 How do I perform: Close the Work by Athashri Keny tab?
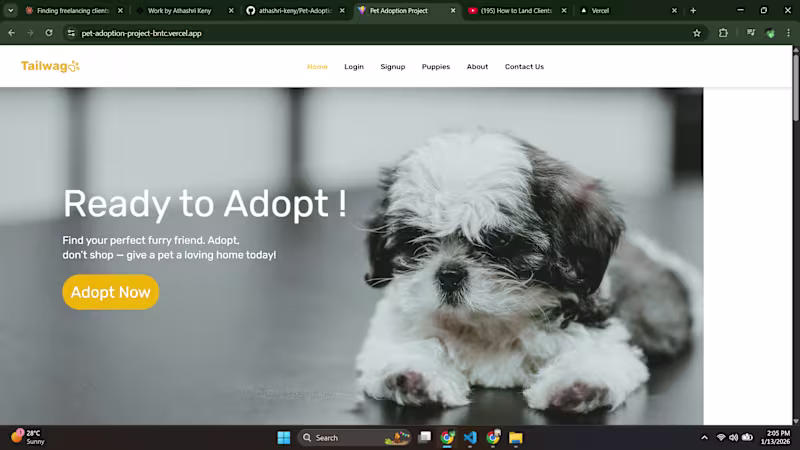(231, 10)
